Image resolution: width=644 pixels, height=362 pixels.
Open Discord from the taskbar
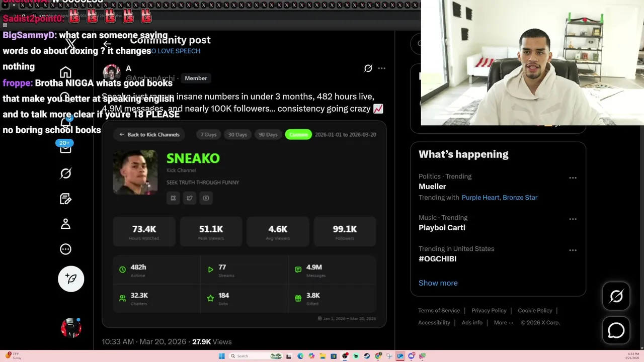click(x=412, y=356)
